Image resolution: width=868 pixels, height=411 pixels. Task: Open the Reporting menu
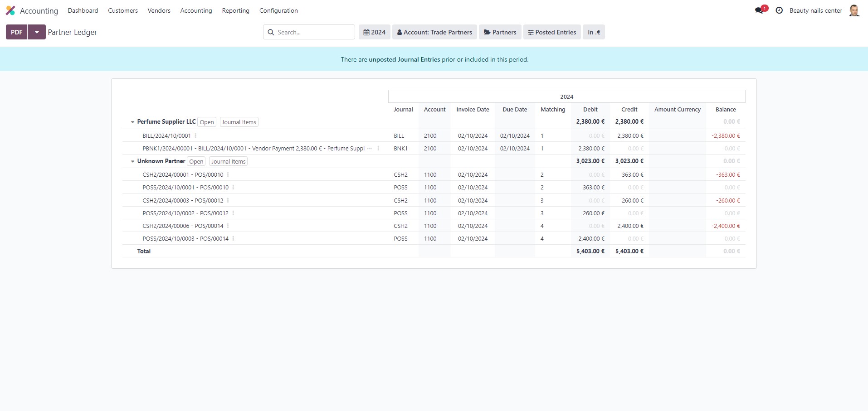[x=235, y=10]
